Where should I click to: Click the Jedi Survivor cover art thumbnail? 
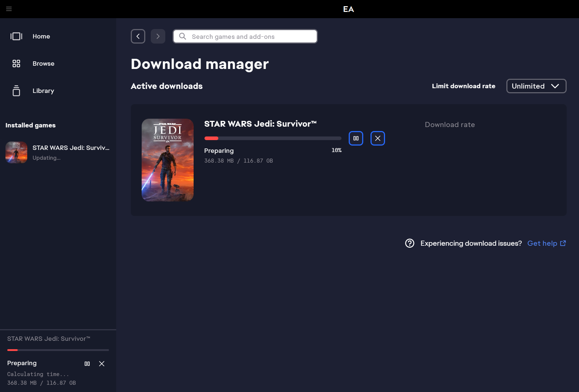pyautogui.click(x=167, y=160)
